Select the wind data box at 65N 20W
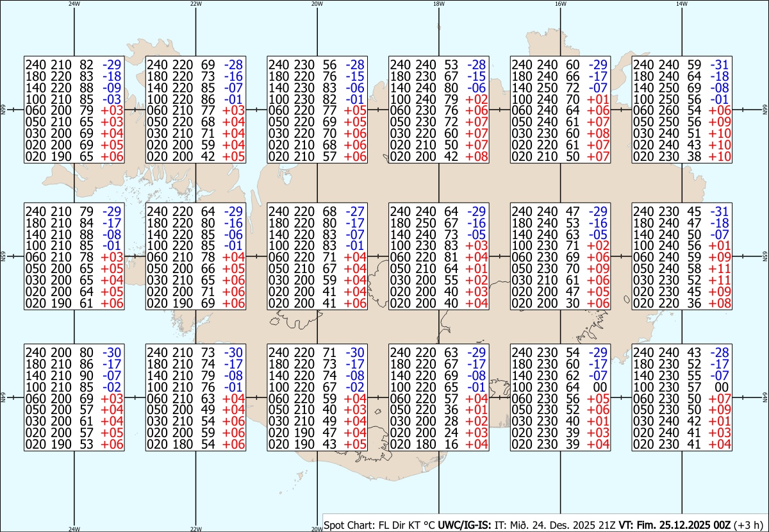The width and height of the screenshot is (769, 532). coord(318,256)
